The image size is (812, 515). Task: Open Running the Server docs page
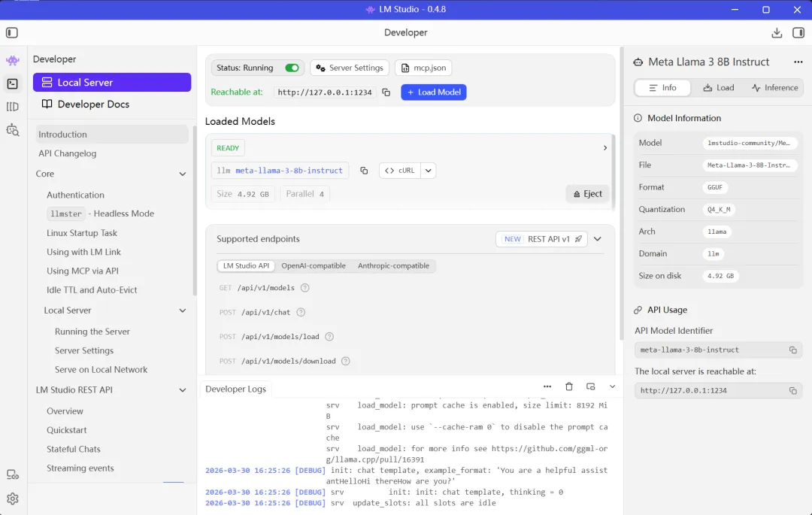point(92,332)
